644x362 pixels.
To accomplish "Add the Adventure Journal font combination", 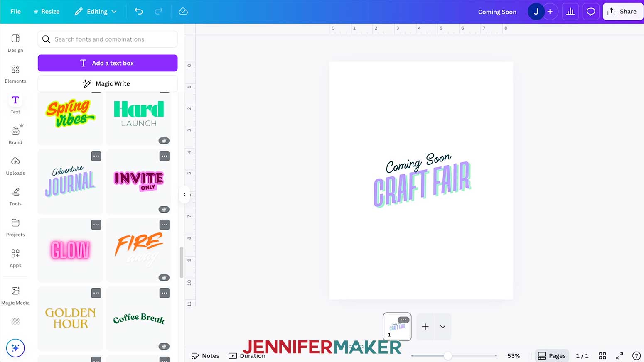I will [x=70, y=182].
